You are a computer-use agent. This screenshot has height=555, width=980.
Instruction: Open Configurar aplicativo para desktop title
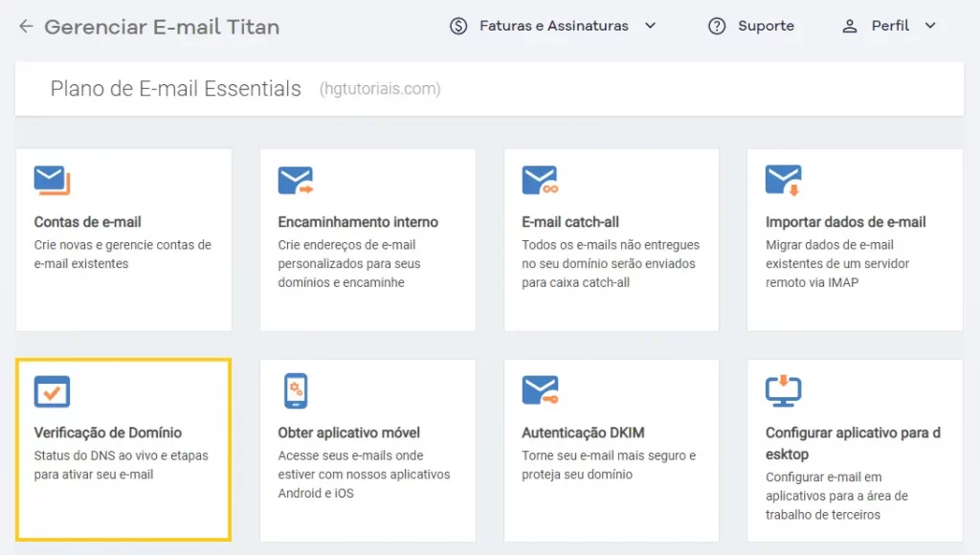coord(853,443)
